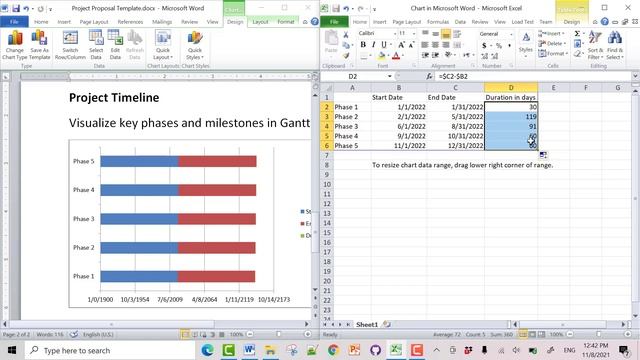This screenshot has width=640, height=360.
Task: Click the taskbar search box
Action: 109,350
